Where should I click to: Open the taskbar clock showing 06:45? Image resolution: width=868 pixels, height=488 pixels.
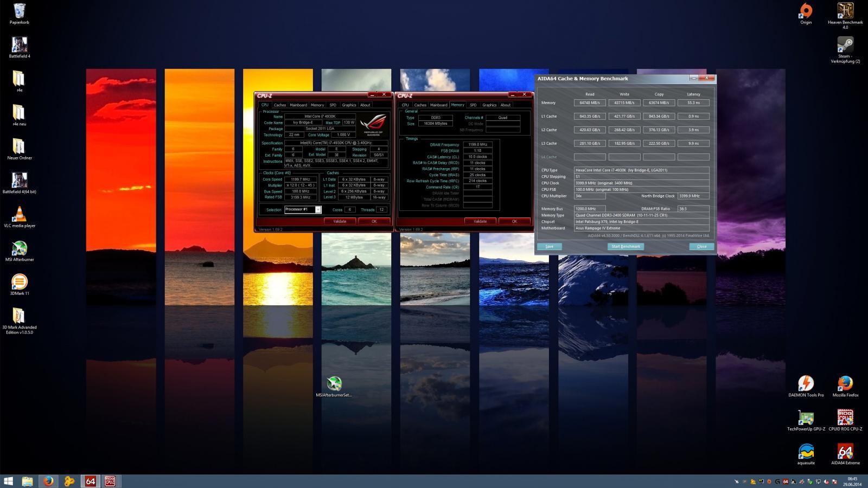point(852,481)
